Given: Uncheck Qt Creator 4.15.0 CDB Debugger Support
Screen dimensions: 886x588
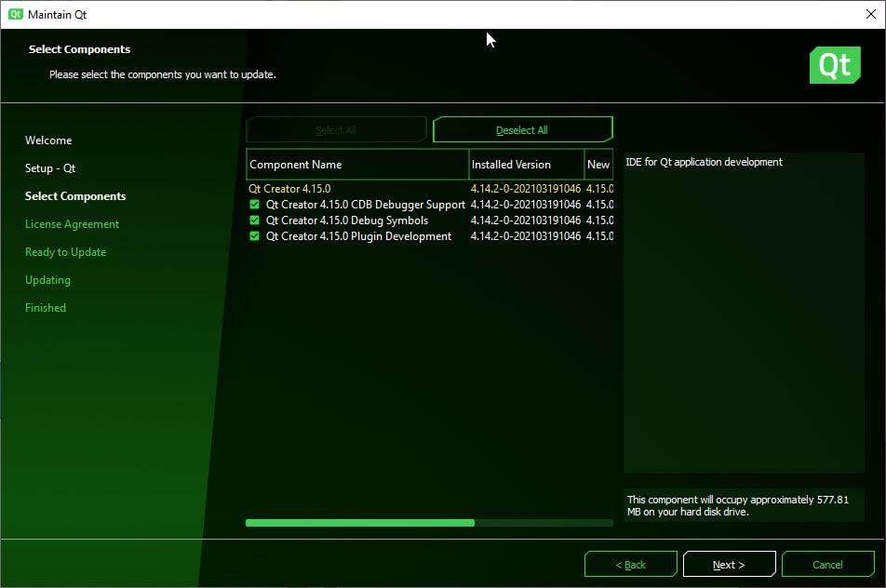Looking at the screenshot, I should pos(254,205).
